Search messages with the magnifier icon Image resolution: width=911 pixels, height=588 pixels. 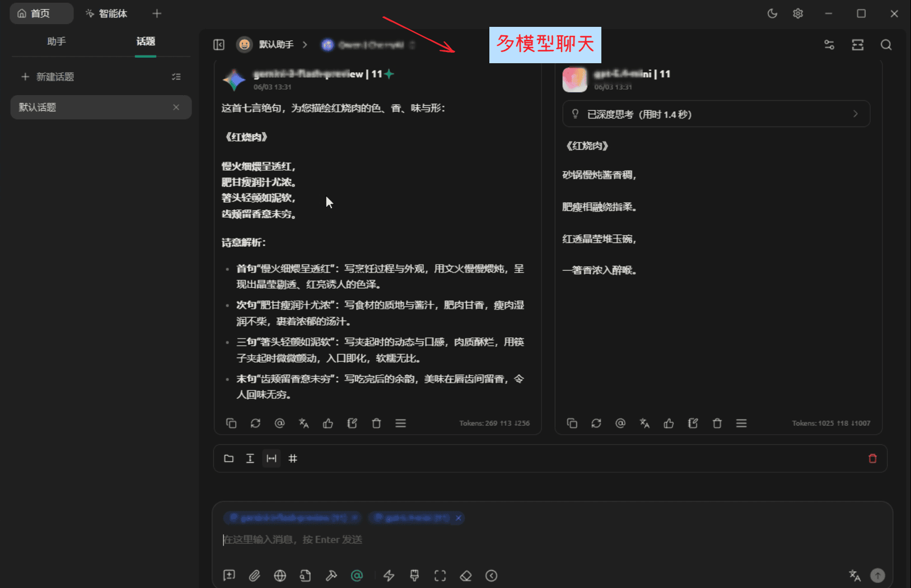886,45
